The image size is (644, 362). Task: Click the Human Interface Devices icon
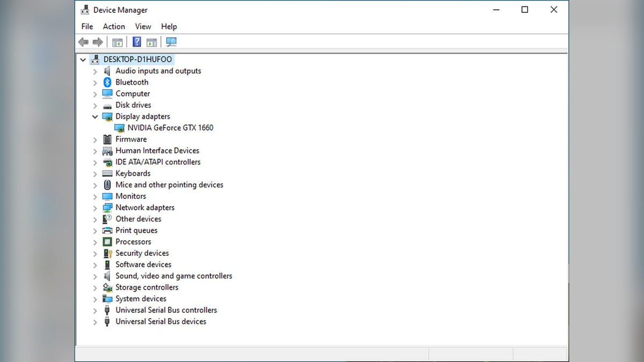(x=107, y=151)
